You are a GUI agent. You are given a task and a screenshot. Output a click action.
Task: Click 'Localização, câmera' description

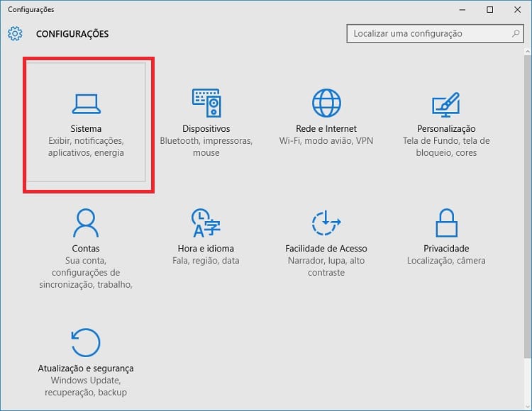click(x=446, y=261)
